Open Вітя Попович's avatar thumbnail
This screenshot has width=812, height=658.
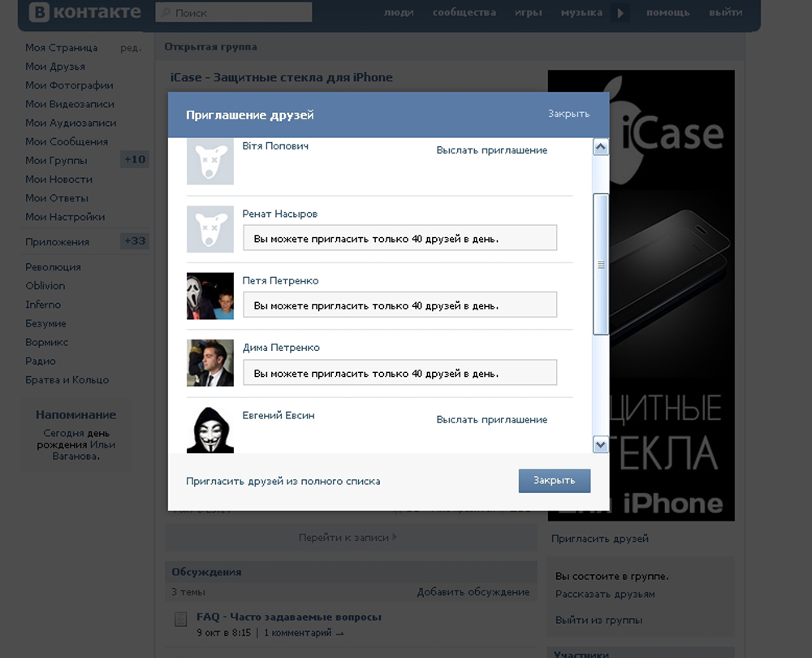point(209,161)
